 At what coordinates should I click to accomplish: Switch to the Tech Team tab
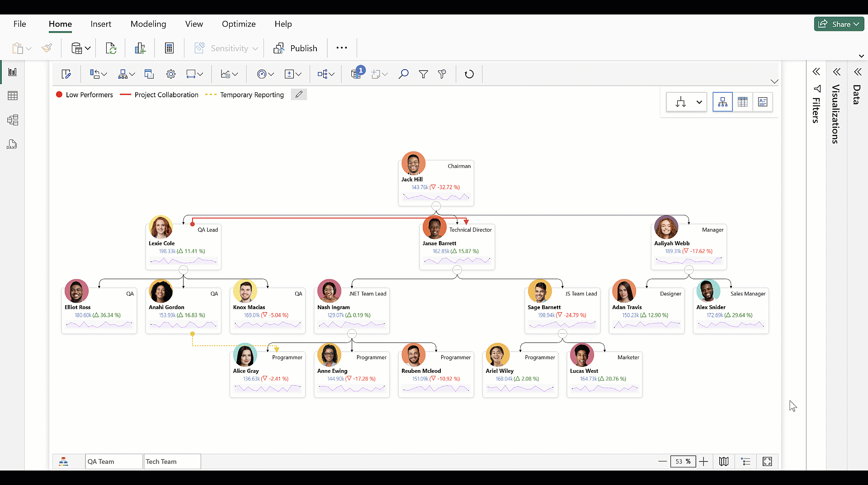(x=172, y=461)
